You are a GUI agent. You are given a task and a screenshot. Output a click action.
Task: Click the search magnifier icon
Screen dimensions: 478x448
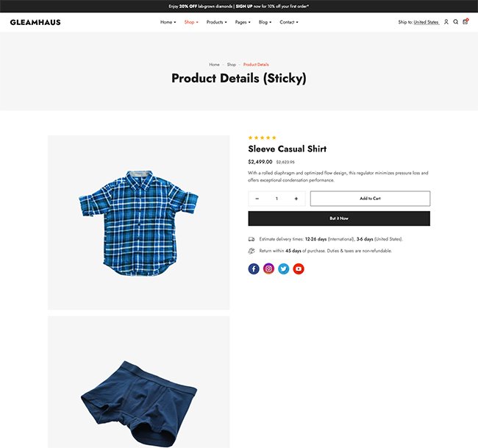455,22
